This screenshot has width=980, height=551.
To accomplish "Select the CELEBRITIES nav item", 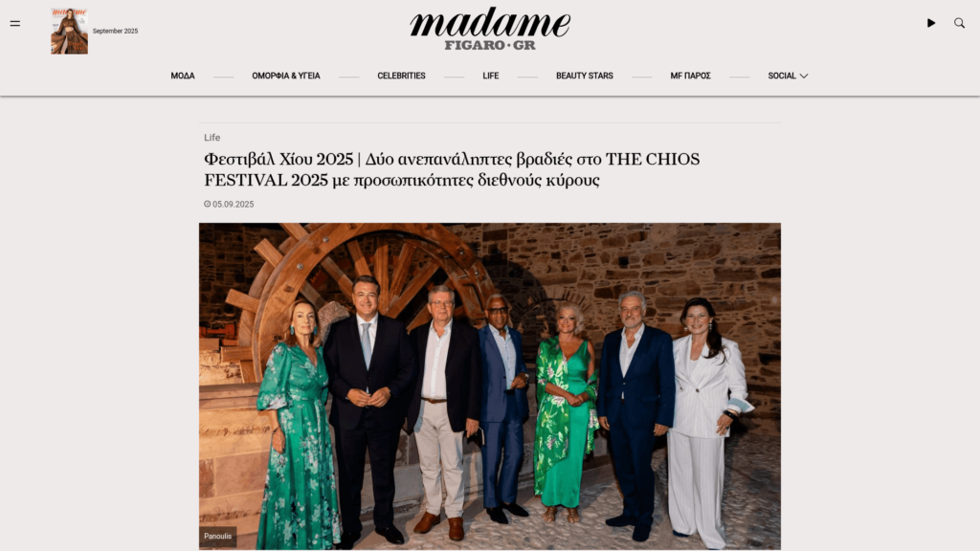I will tap(401, 76).
